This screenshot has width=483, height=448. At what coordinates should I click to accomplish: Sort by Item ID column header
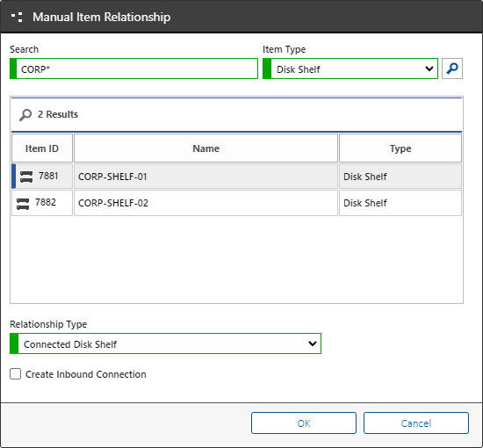click(x=42, y=148)
